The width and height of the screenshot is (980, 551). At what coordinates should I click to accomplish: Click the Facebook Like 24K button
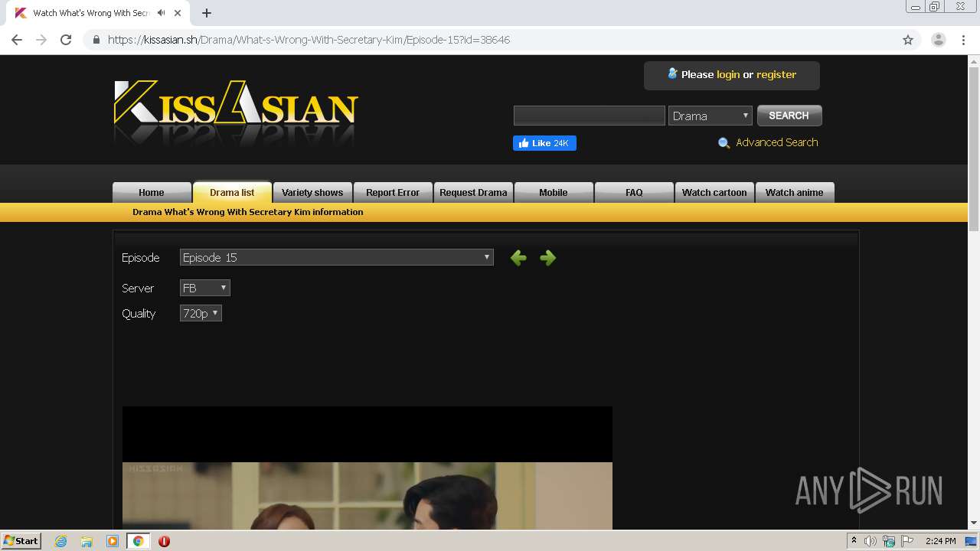[544, 143]
